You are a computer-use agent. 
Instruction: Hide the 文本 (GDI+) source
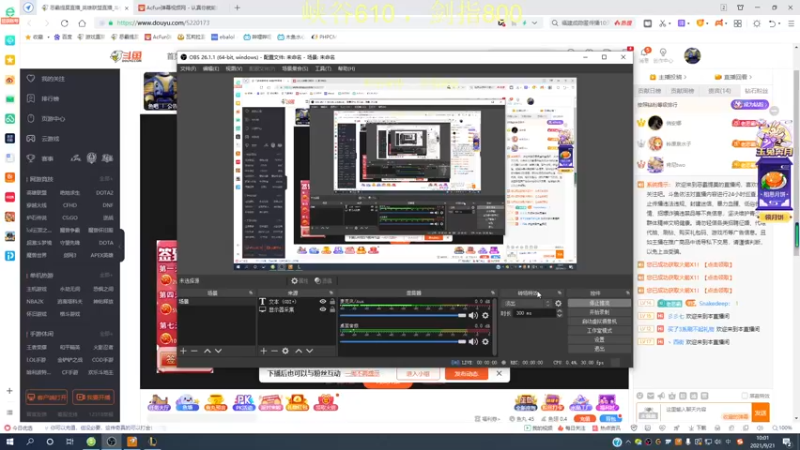(322, 302)
